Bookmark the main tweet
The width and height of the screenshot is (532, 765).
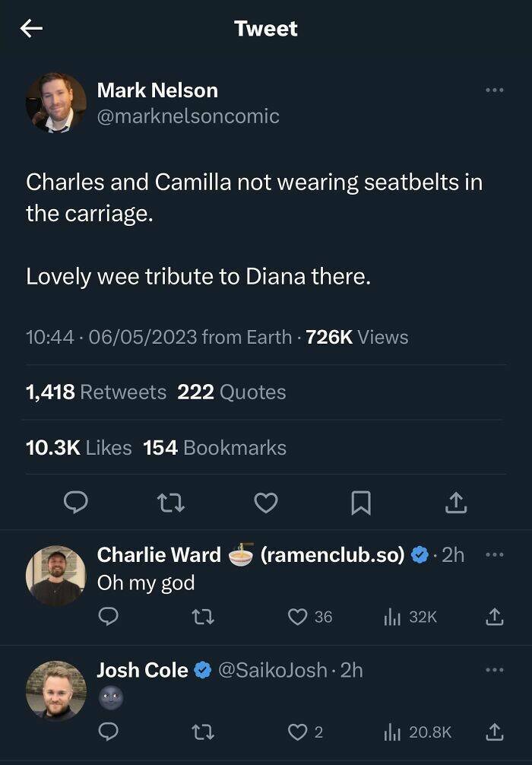point(361,503)
